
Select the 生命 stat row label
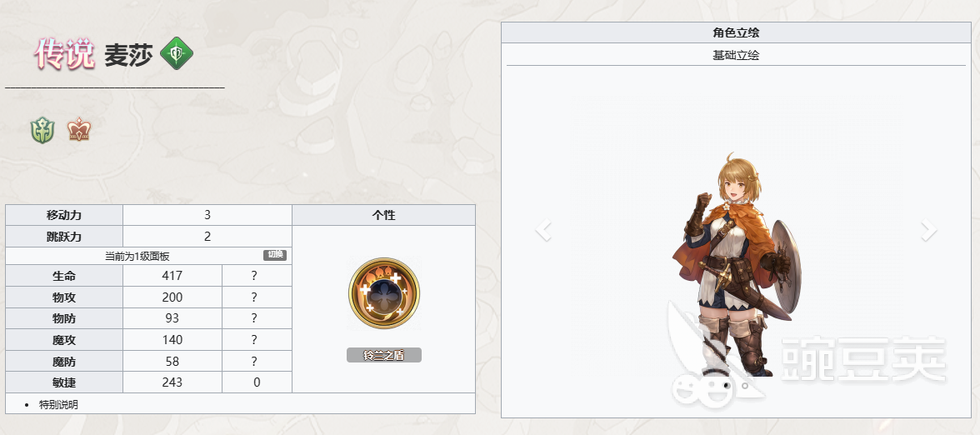click(64, 276)
